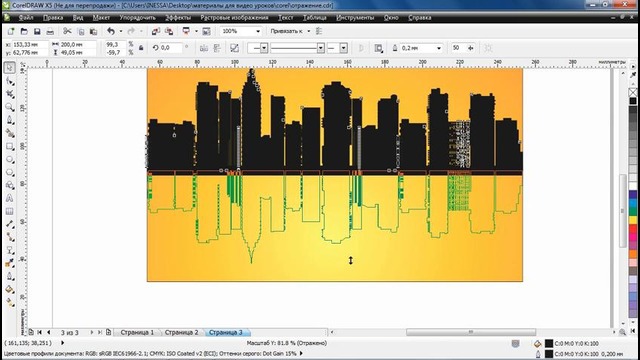Open the application launcher icon

pos(186,31)
